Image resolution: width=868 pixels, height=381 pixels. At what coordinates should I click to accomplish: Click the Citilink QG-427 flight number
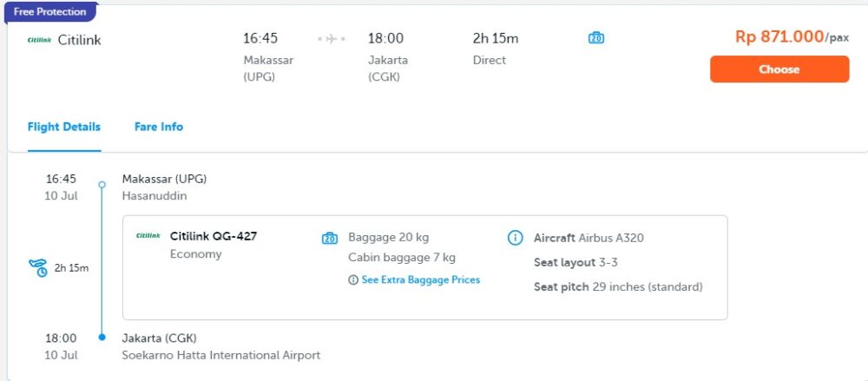pos(214,236)
